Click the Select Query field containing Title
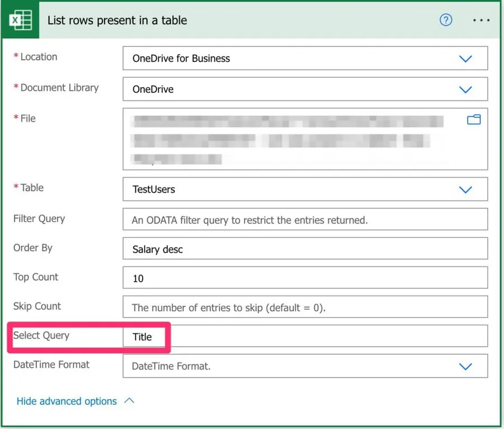Viewport: 504px width, 429px height. [305, 337]
